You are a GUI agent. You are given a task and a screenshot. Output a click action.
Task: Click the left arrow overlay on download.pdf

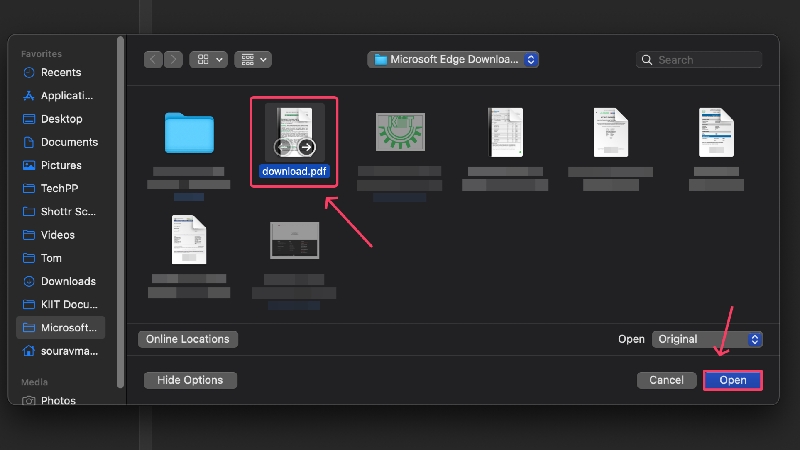(283, 147)
